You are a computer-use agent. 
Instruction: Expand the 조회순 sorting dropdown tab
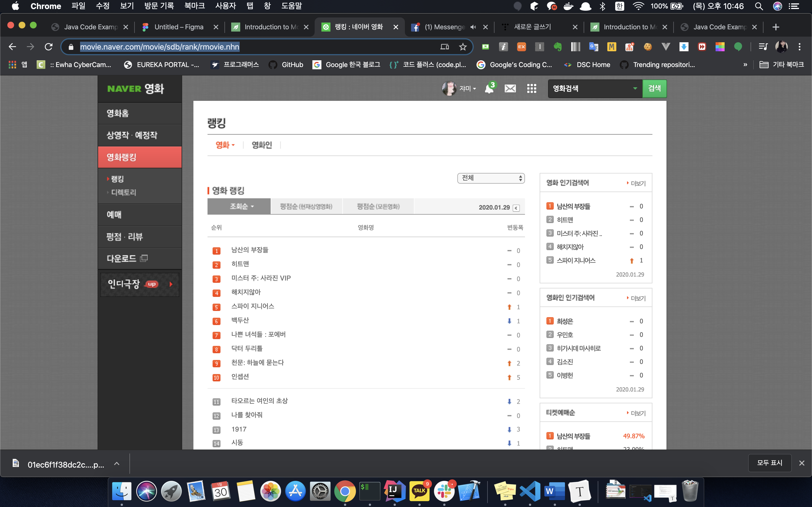(241, 206)
